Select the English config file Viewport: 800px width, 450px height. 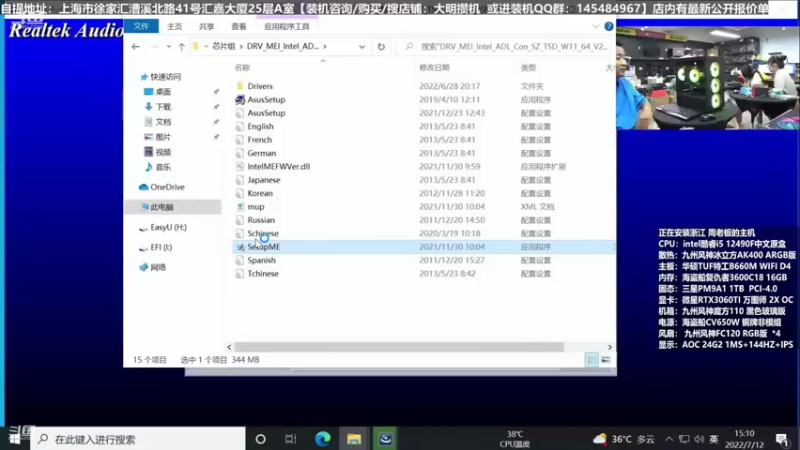click(x=260, y=126)
